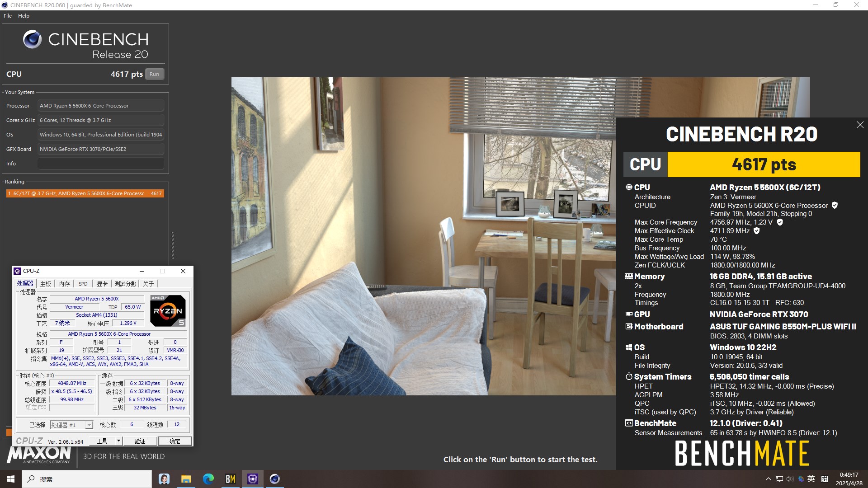Viewport: 868px width, 488px height.
Task: Click the Ryzen 5 logo in CPU-Z
Action: coord(168,311)
